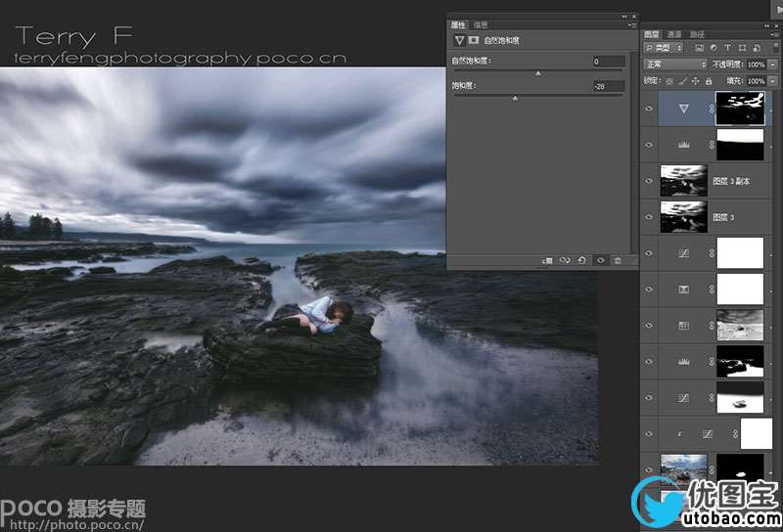This screenshot has height=532, width=783.
Task: Click the lock transparent pixels icon
Action: (x=669, y=81)
